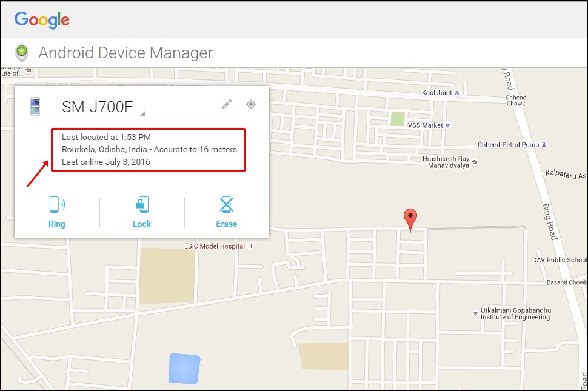The height and width of the screenshot is (391, 588).
Task: Click the Utkalmani Gopabandhu Institute of Engineering label
Action: [516, 314]
